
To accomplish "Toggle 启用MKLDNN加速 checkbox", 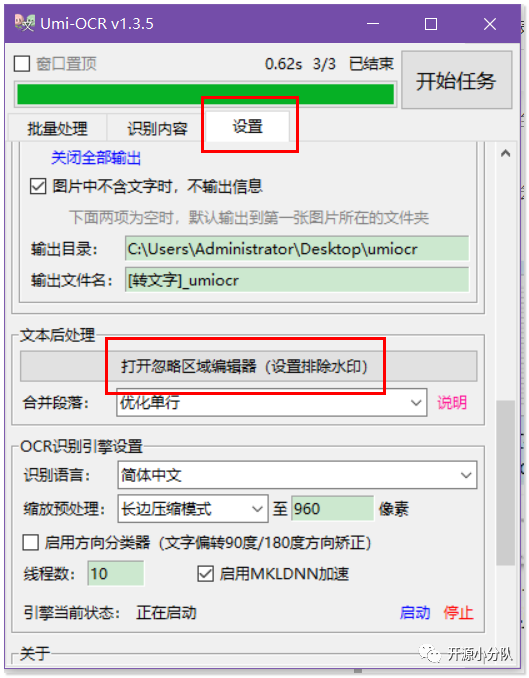I will [205, 574].
